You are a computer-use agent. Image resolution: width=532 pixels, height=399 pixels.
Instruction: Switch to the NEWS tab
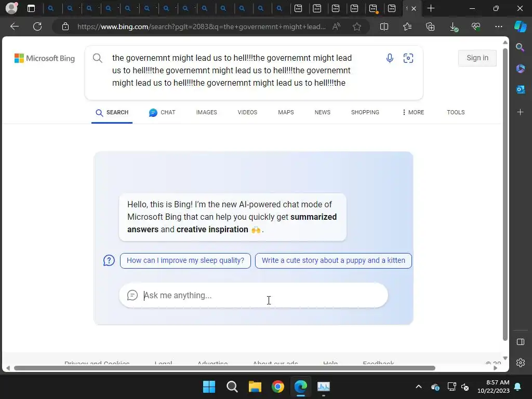[x=322, y=112]
